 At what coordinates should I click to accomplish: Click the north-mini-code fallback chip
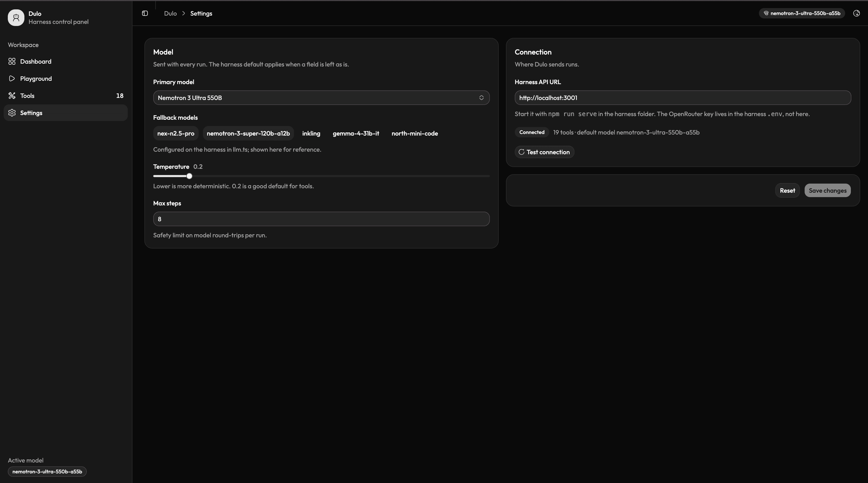(415, 133)
